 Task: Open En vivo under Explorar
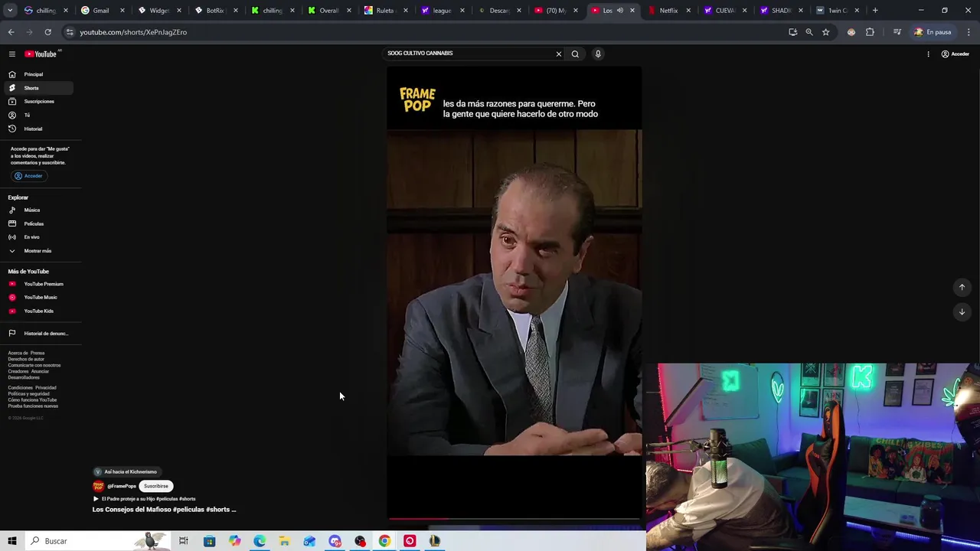(x=40, y=237)
